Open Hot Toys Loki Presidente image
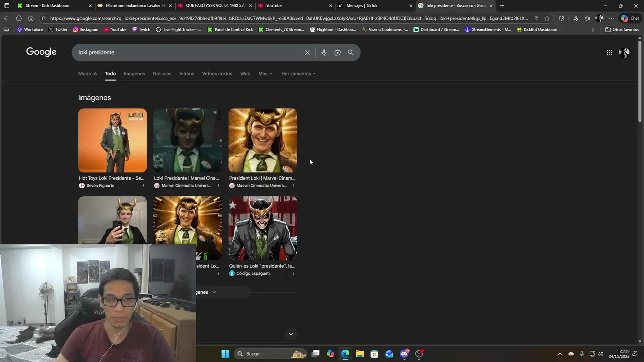Screen dimensions: 644x362 pos(113,141)
